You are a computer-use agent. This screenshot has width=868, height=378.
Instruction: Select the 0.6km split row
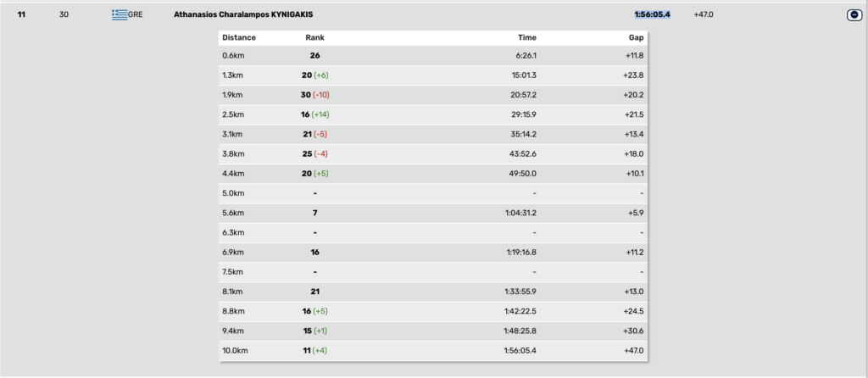click(433, 55)
